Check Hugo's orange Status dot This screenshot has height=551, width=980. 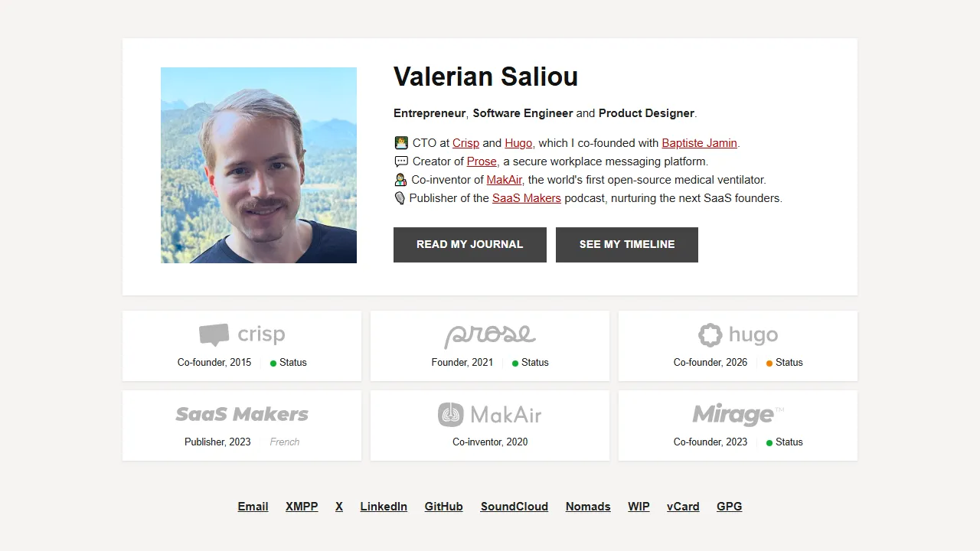[x=769, y=363]
